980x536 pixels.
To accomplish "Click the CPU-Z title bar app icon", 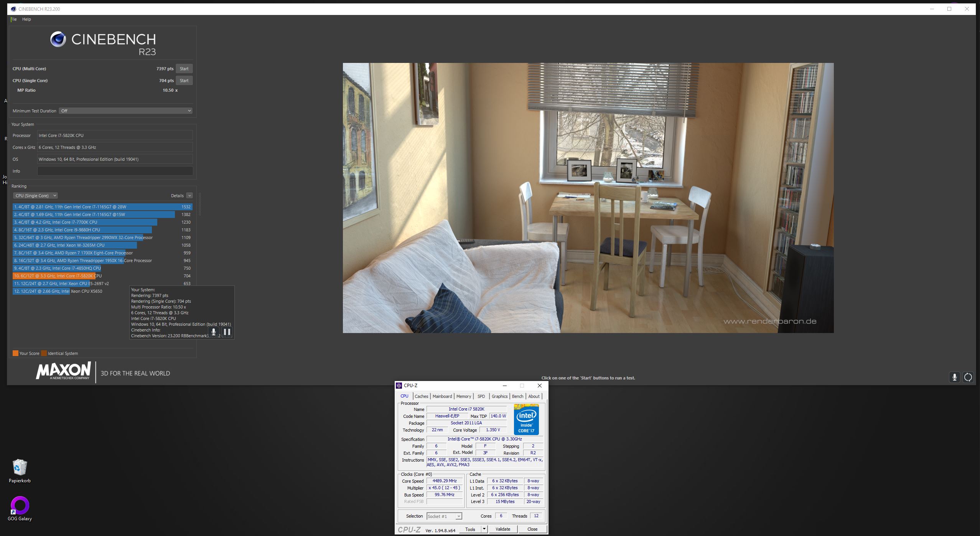I will (399, 386).
